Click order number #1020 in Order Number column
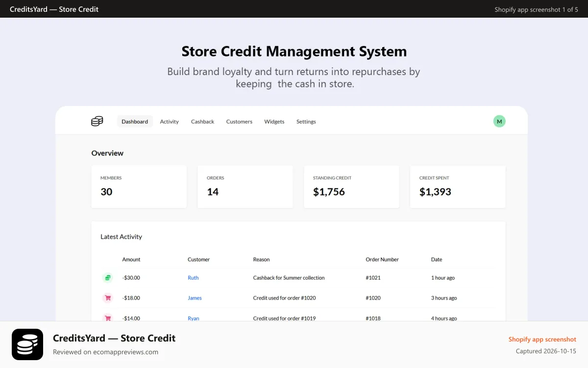This screenshot has width=588, height=368. (x=373, y=298)
